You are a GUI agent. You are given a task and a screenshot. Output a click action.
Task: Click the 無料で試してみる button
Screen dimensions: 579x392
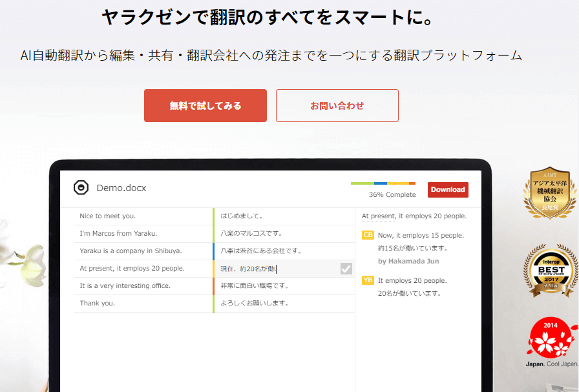tap(205, 105)
